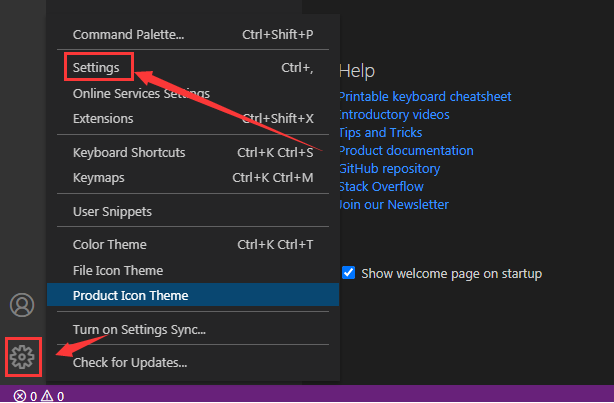
Task: Open Command Palette from menu
Action: pos(128,35)
